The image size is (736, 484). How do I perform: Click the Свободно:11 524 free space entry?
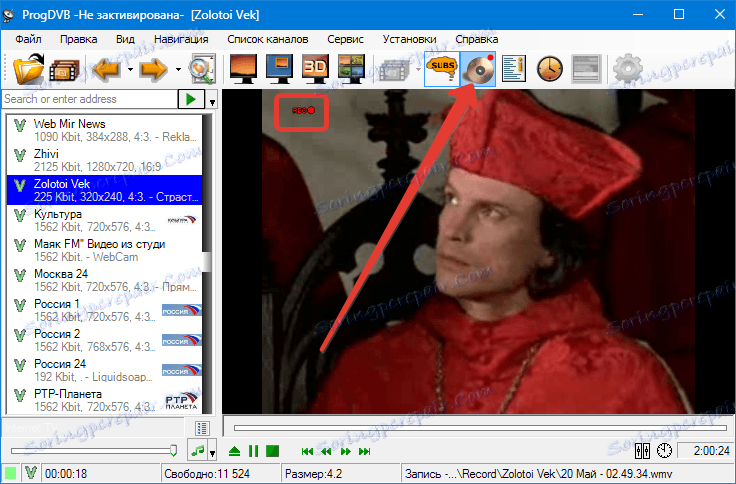pos(207,474)
